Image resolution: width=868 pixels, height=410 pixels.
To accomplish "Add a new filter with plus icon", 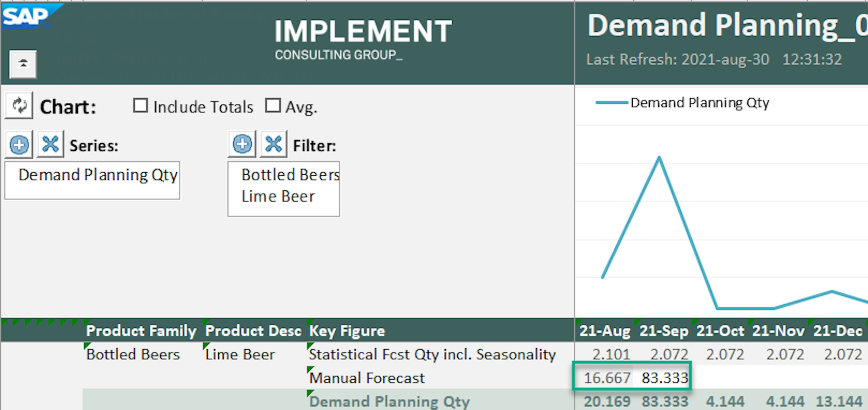I will click(x=242, y=145).
